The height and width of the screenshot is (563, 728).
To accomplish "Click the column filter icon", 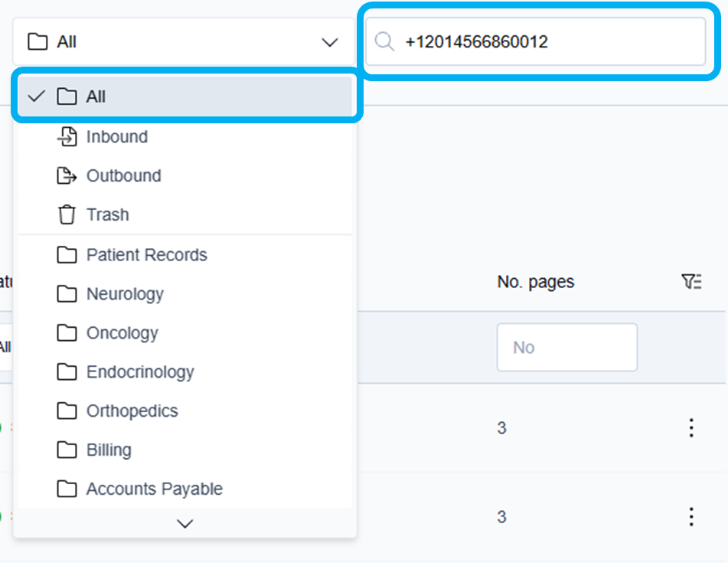I will (691, 282).
